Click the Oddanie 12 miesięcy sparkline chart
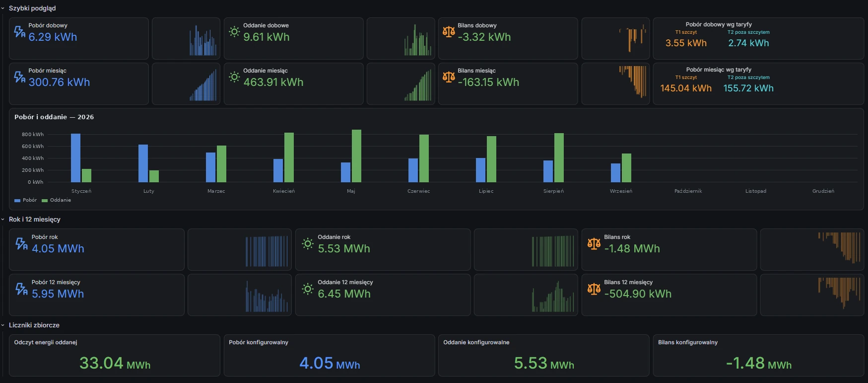 pos(553,297)
